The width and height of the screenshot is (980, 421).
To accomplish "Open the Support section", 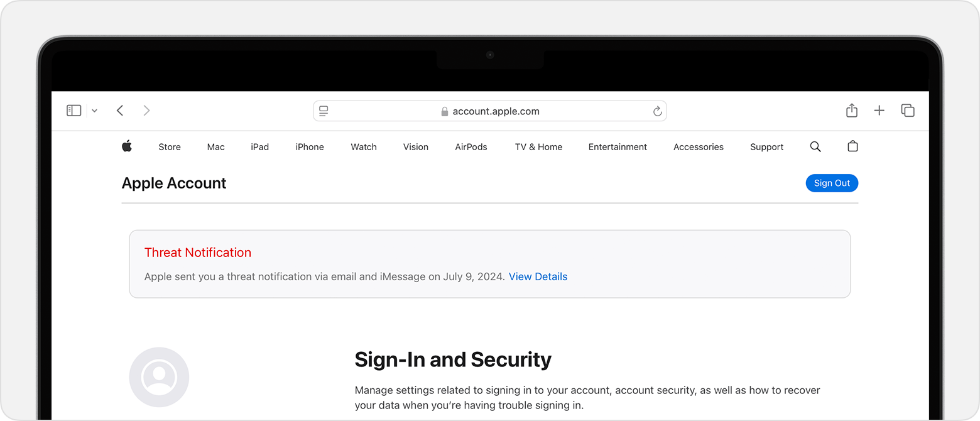I will 766,146.
